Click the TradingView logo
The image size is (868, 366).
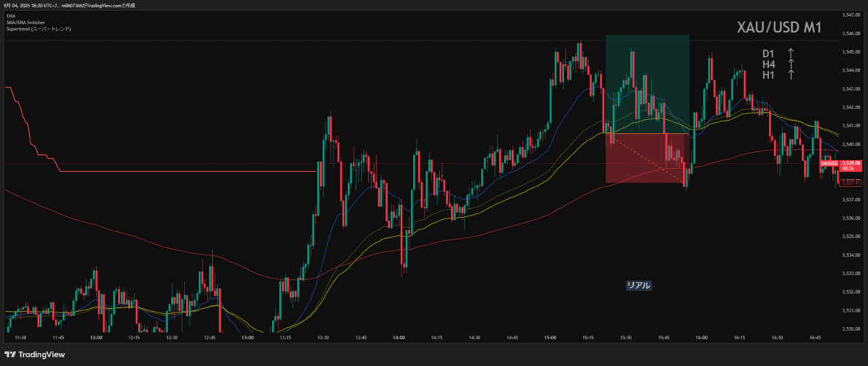point(35,354)
